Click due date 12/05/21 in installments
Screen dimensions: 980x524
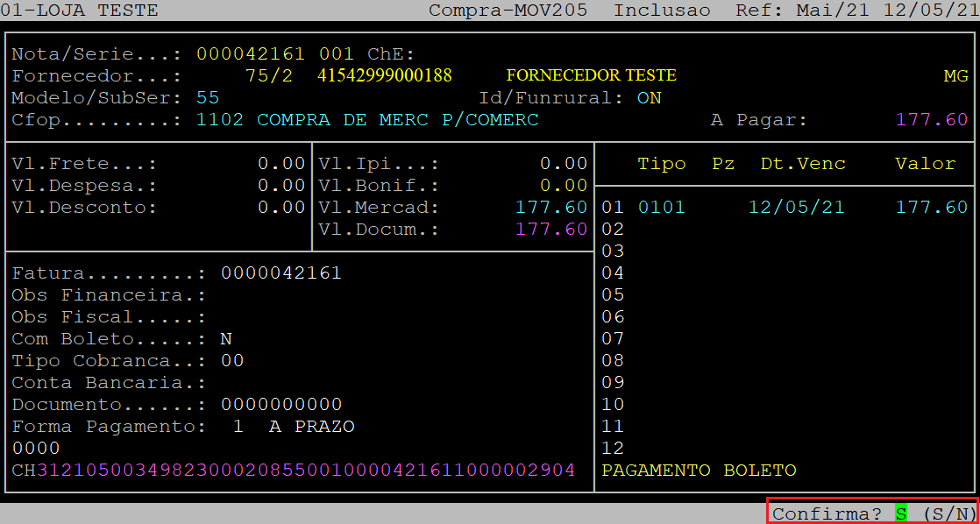point(797,207)
